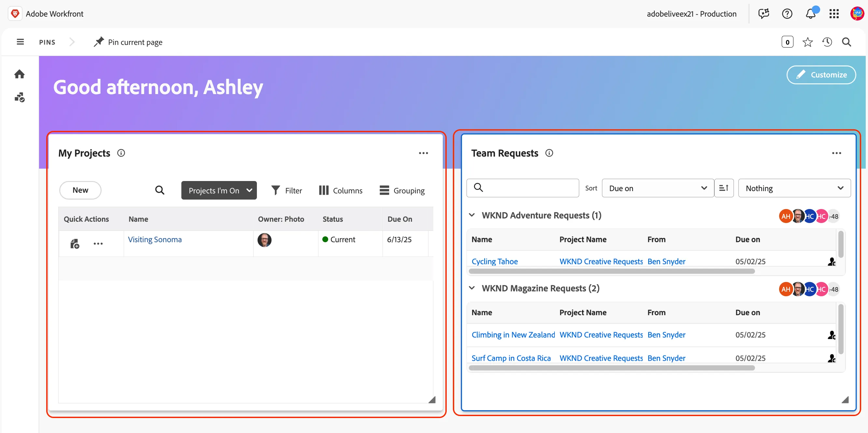Open the Cycling Tahoe request link

pos(495,261)
